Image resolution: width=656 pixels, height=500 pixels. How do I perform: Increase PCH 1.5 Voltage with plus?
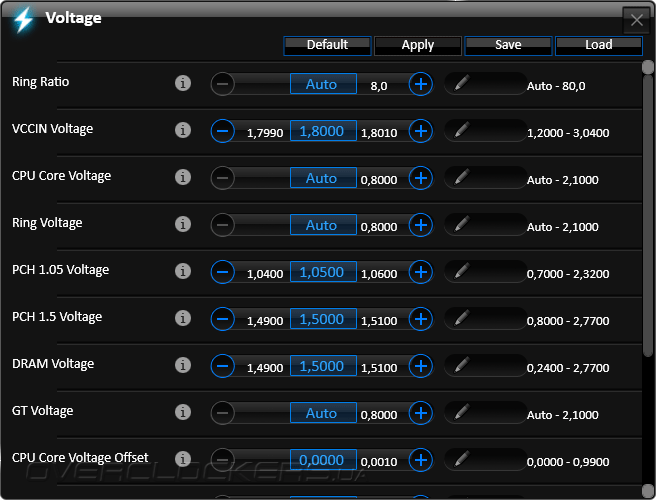pos(421,319)
